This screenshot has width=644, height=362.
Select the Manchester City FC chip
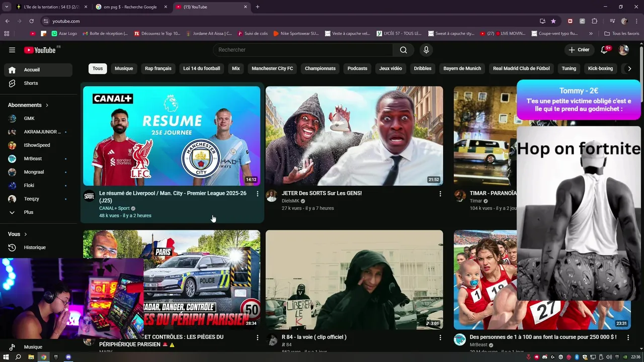click(272, 68)
